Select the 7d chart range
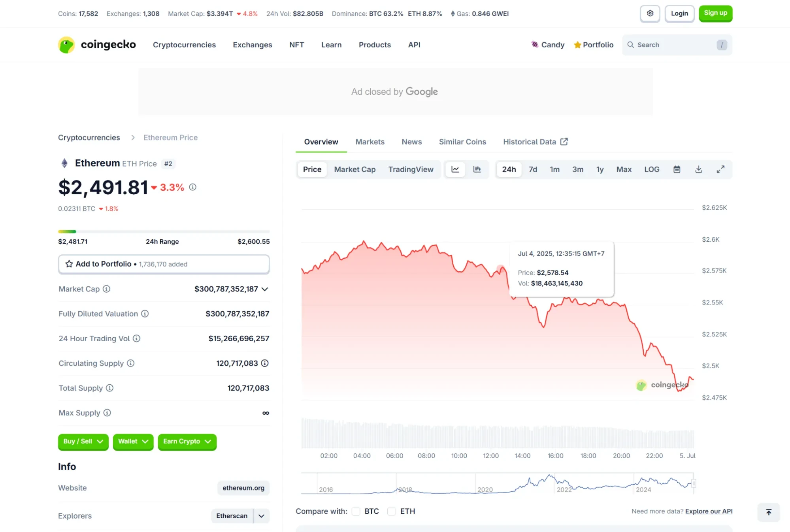 pos(533,169)
